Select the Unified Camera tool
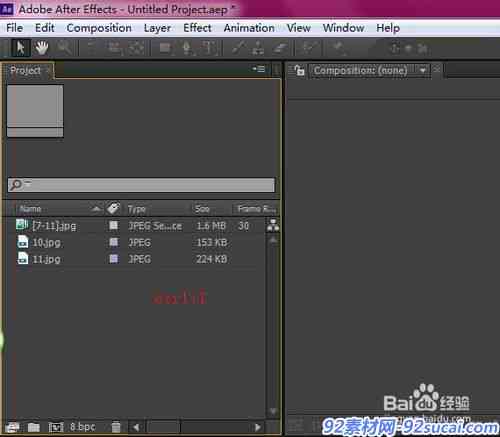This screenshot has height=437, width=500. [x=115, y=48]
